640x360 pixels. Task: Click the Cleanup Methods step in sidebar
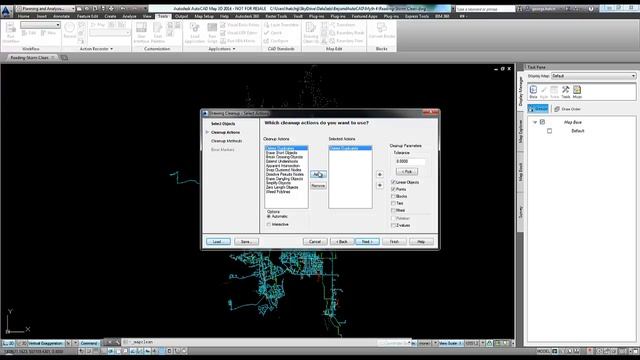coord(227,141)
